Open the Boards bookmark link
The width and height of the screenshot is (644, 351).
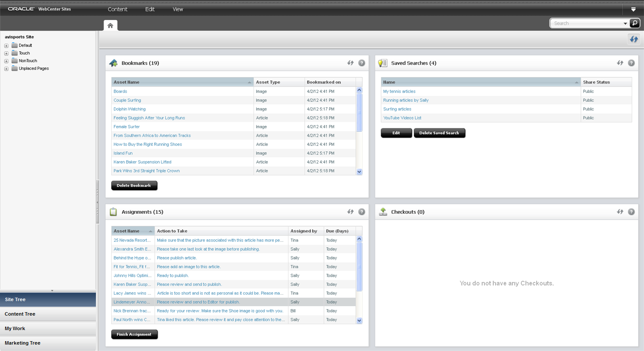[120, 91]
